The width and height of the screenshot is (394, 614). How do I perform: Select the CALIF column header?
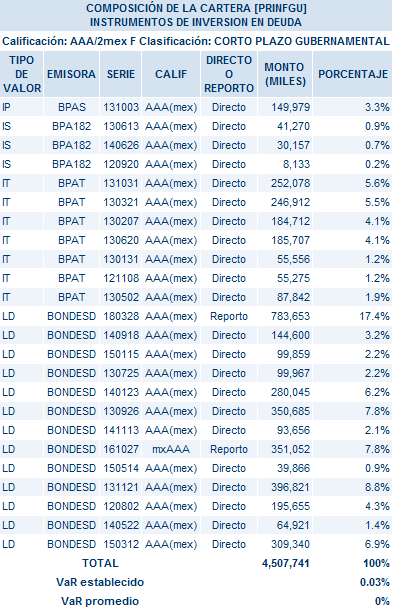(171, 74)
